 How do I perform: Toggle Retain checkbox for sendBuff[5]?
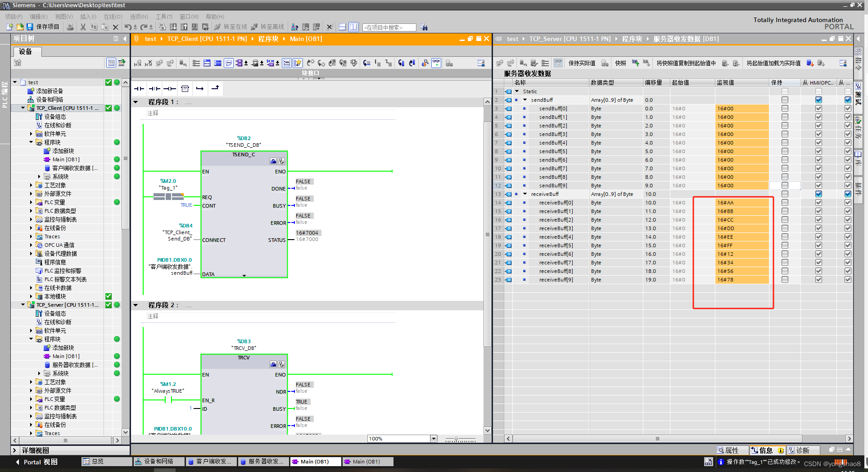[785, 151]
